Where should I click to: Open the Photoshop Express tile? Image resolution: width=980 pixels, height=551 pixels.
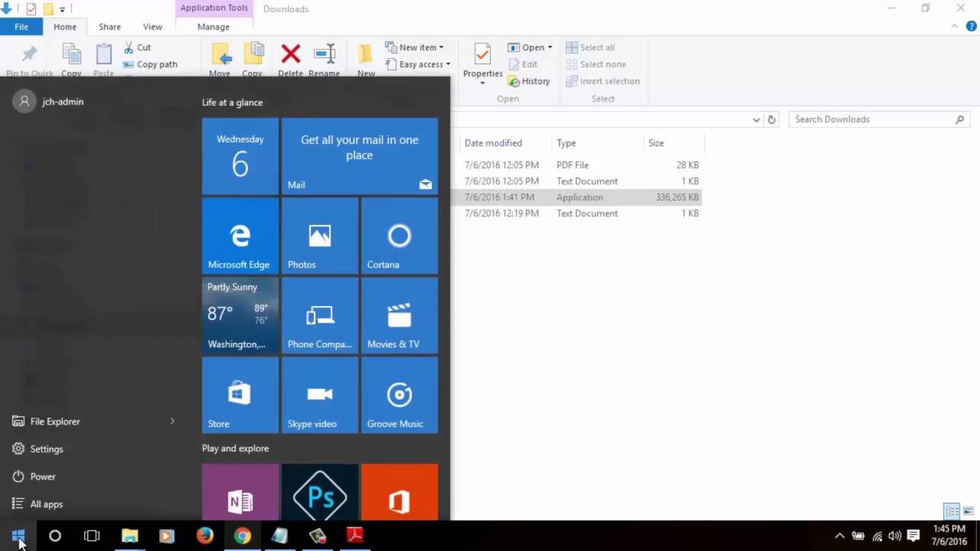click(x=320, y=492)
